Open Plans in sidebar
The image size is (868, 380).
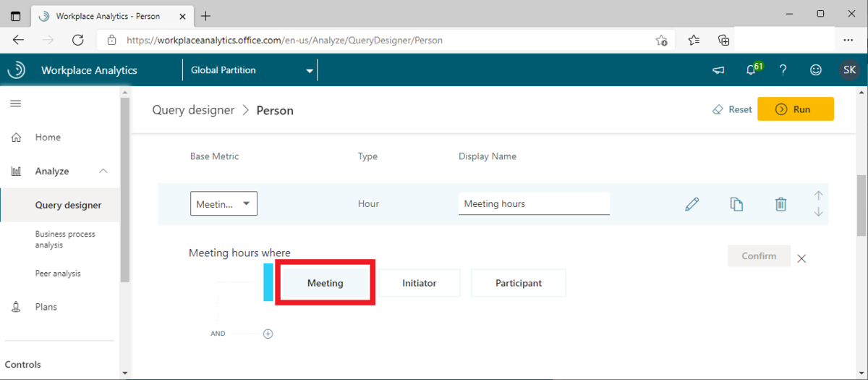point(46,307)
